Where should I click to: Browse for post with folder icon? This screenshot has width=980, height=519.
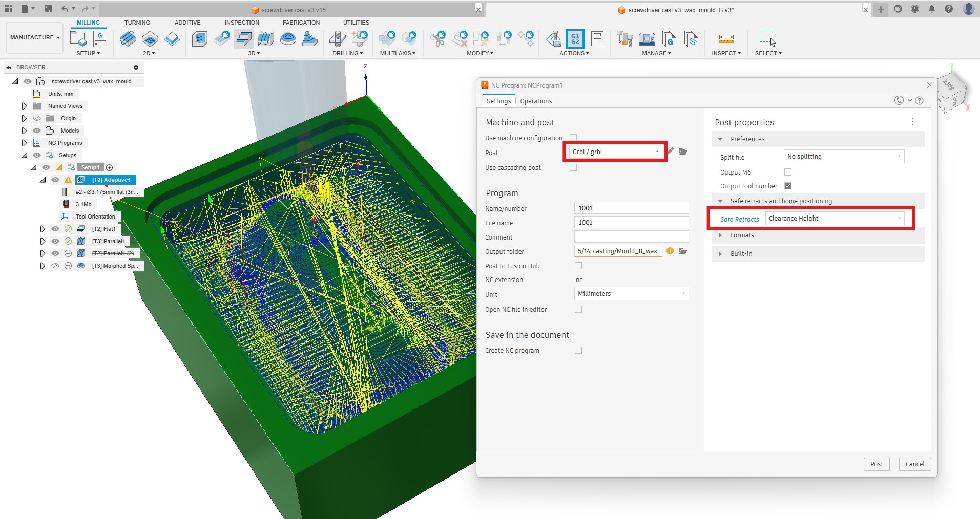(x=683, y=152)
